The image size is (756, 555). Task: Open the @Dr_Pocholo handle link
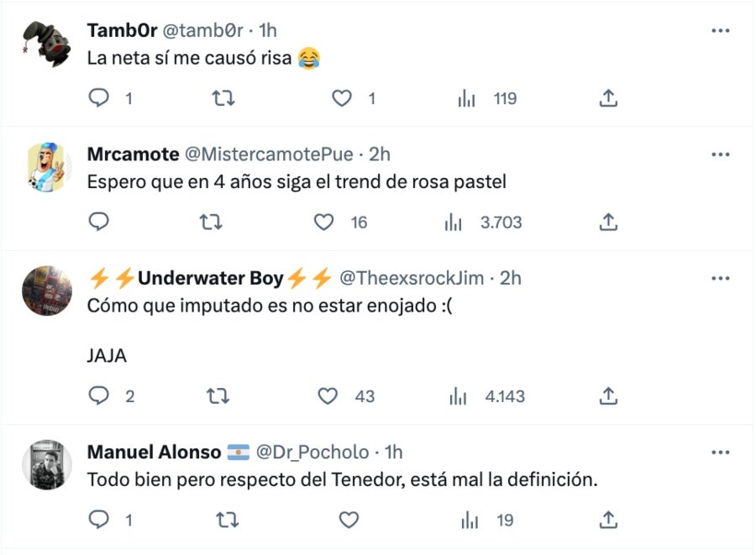pyautogui.click(x=312, y=453)
